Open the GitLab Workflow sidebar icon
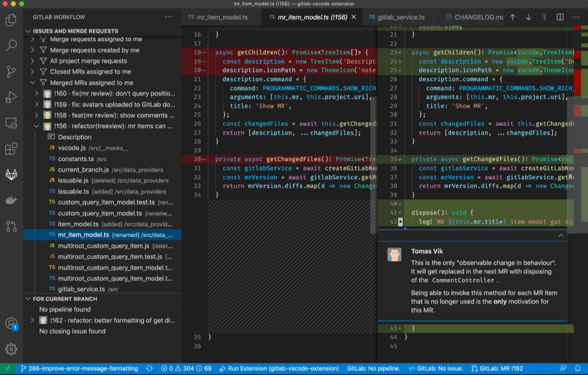This screenshot has height=375, width=588. click(x=10, y=174)
